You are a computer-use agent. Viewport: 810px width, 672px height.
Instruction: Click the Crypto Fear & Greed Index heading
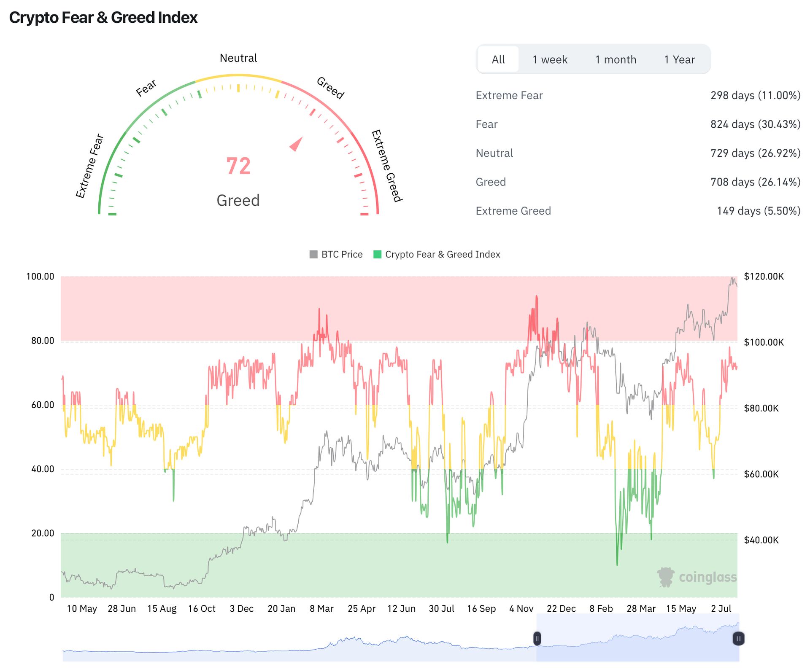[103, 18]
